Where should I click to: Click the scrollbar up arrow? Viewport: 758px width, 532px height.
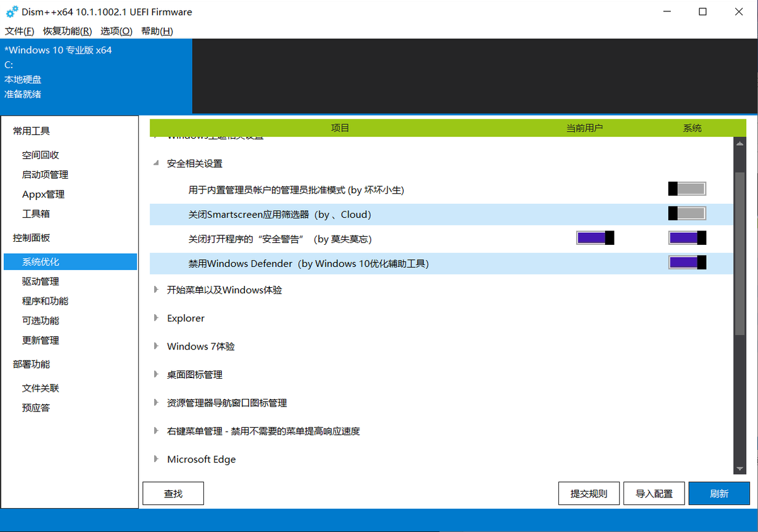[740, 144]
